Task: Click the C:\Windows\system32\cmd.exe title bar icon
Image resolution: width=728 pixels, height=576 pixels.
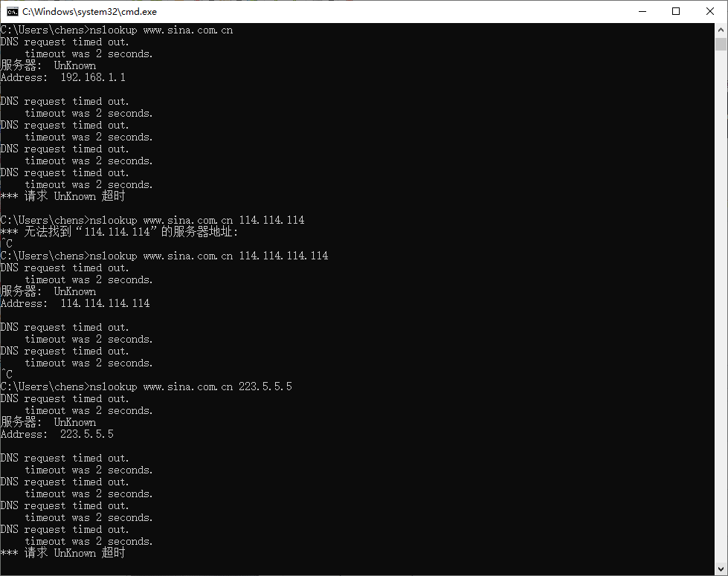Action: click(x=12, y=11)
